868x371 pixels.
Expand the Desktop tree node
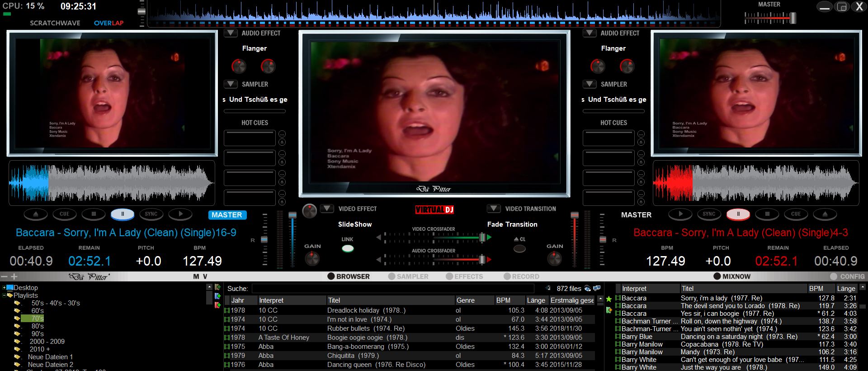[x=4, y=288]
